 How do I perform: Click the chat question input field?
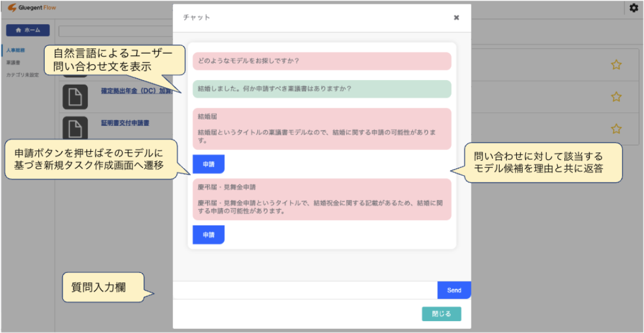click(304, 290)
